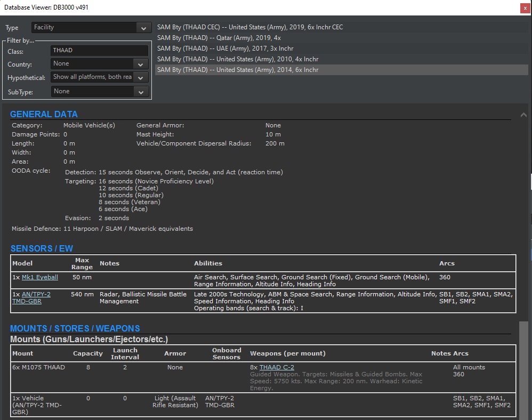Click the Class filter field containing THAAD
Image resolution: width=532 pixels, height=420 pixels.
[x=100, y=51]
